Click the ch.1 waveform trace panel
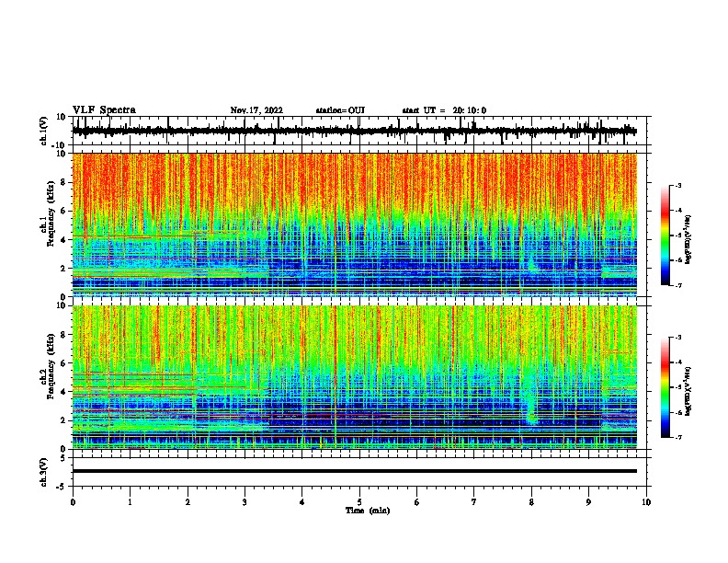This screenshot has height=563, width=728. (x=361, y=131)
